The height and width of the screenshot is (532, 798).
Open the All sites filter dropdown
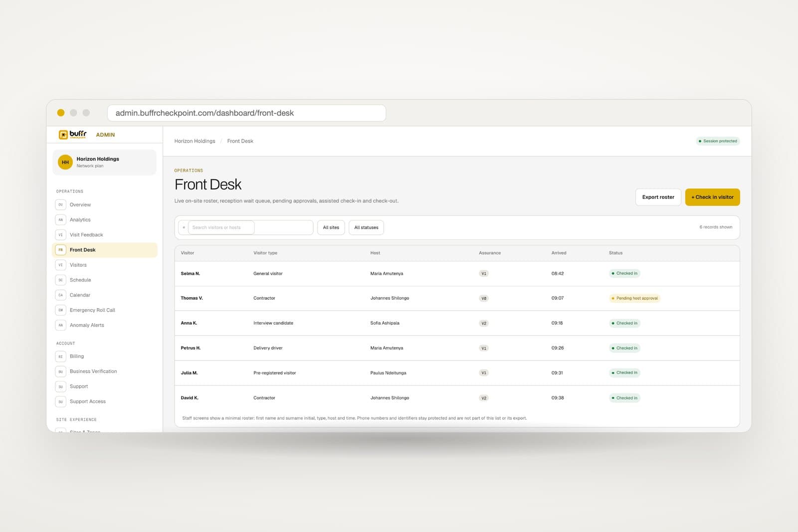click(331, 227)
